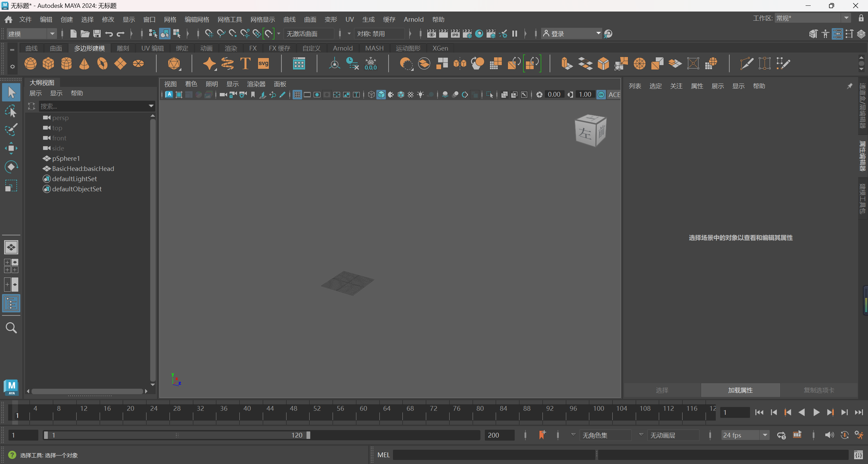Click the Select tool arrow
The height and width of the screenshot is (464, 868).
pyautogui.click(x=11, y=92)
